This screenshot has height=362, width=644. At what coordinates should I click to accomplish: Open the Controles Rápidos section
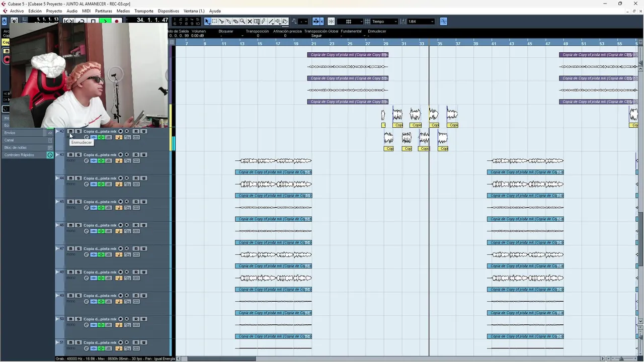coord(28,155)
